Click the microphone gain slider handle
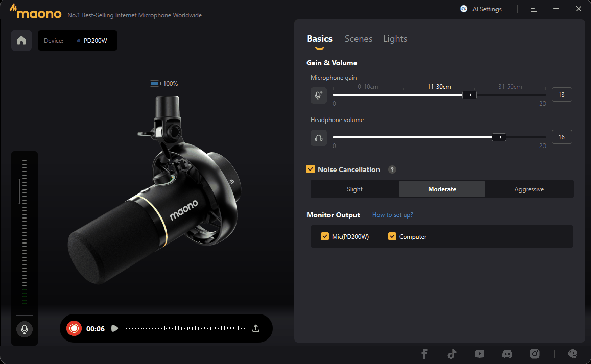Viewport: 591px width, 364px height. (469, 95)
